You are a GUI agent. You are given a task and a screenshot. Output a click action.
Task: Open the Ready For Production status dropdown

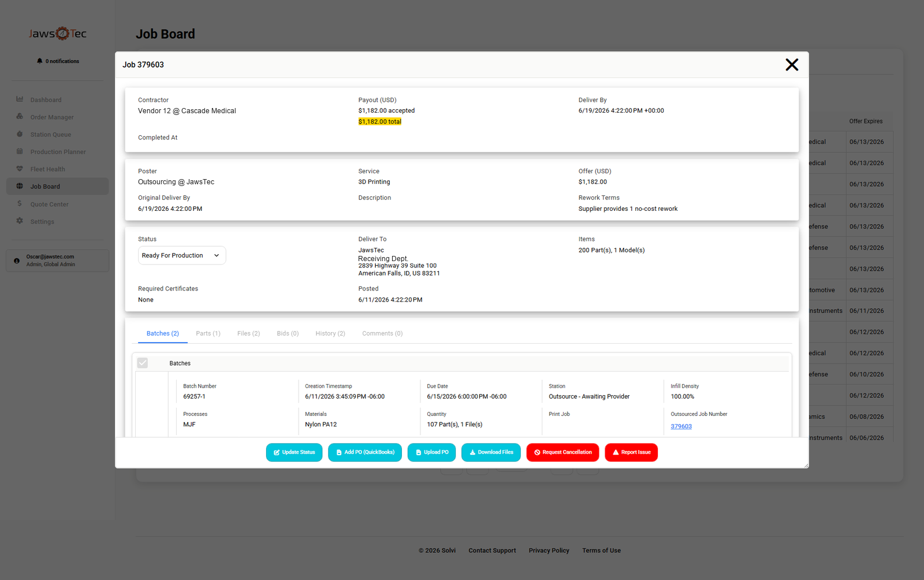(x=182, y=255)
